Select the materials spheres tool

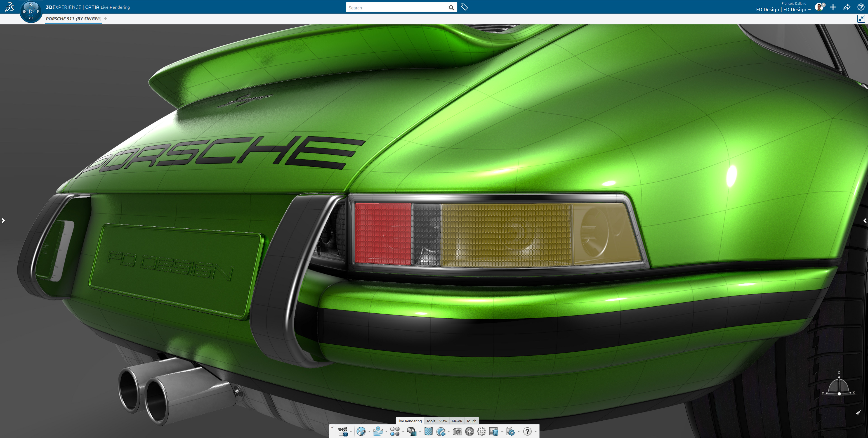pyautogui.click(x=396, y=432)
